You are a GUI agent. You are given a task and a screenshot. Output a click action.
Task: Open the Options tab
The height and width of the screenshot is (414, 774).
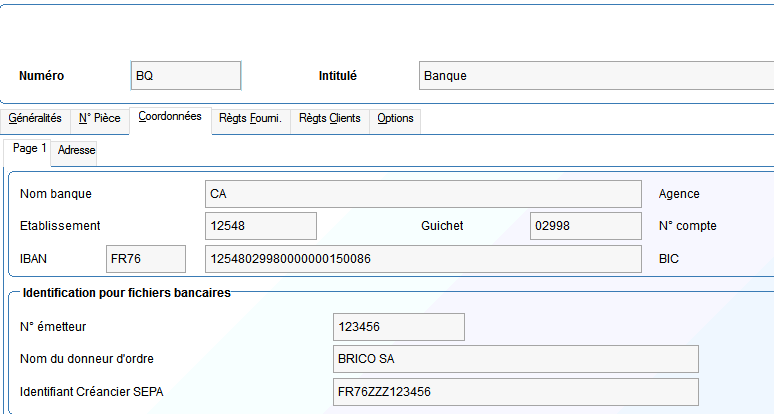[x=395, y=118]
